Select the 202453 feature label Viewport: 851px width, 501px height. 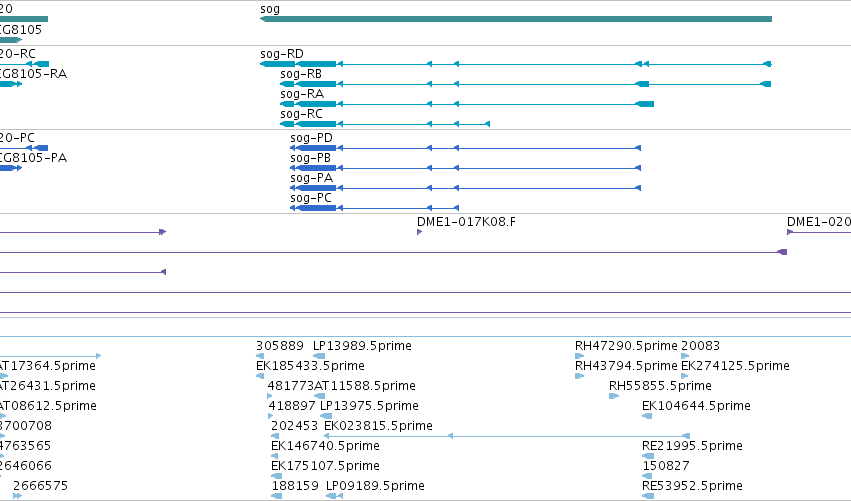click(x=294, y=426)
